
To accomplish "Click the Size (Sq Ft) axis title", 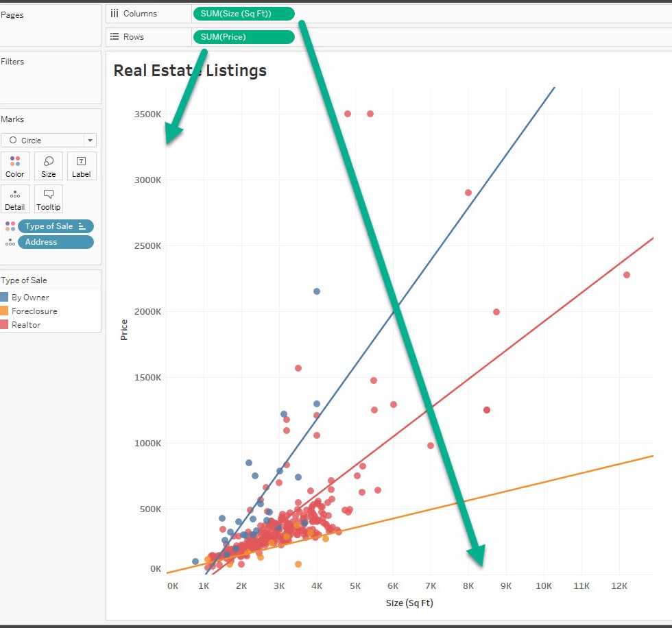I will (x=409, y=603).
